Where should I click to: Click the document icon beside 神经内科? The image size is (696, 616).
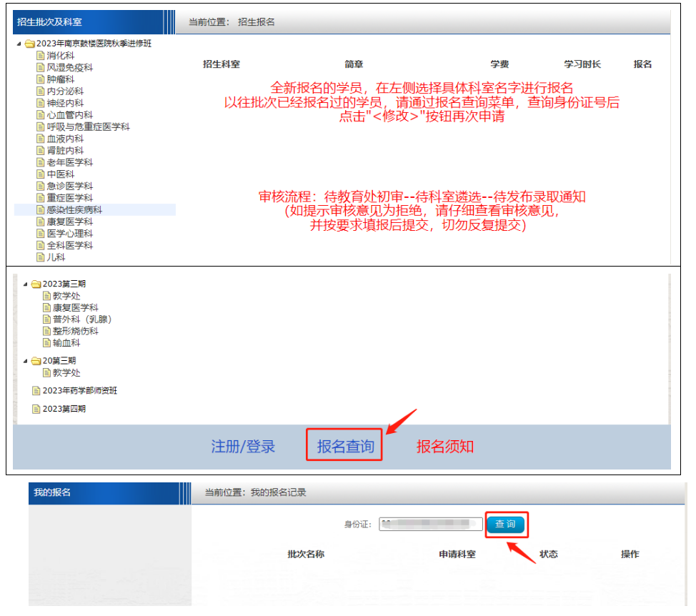tap(41, 103)
